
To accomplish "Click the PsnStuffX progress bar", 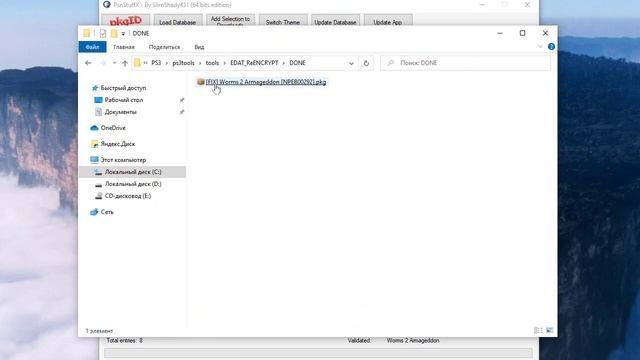I will point(318,353).
